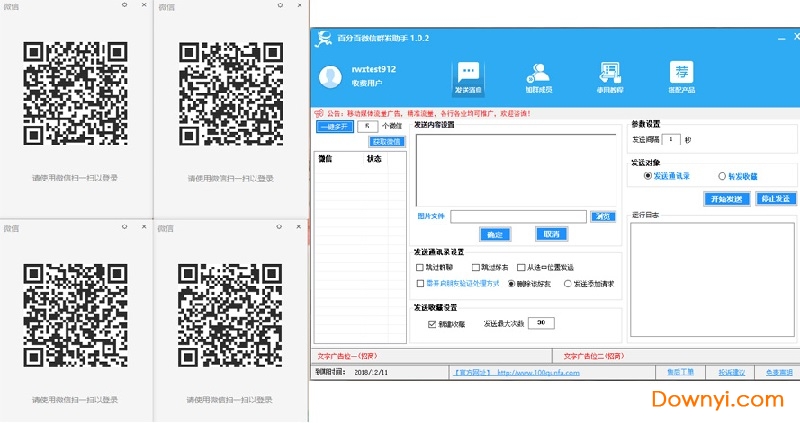Screen dimensions: 800x423
Task: Open the 投诉建议 link
Action: click(732, 372)
